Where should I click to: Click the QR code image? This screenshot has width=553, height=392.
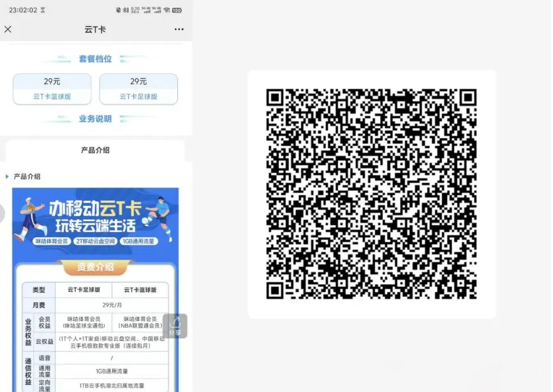(x=371, y=194)
